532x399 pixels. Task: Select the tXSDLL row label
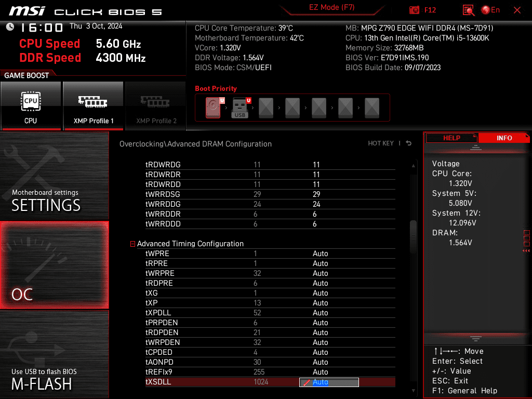pos(158,382)
